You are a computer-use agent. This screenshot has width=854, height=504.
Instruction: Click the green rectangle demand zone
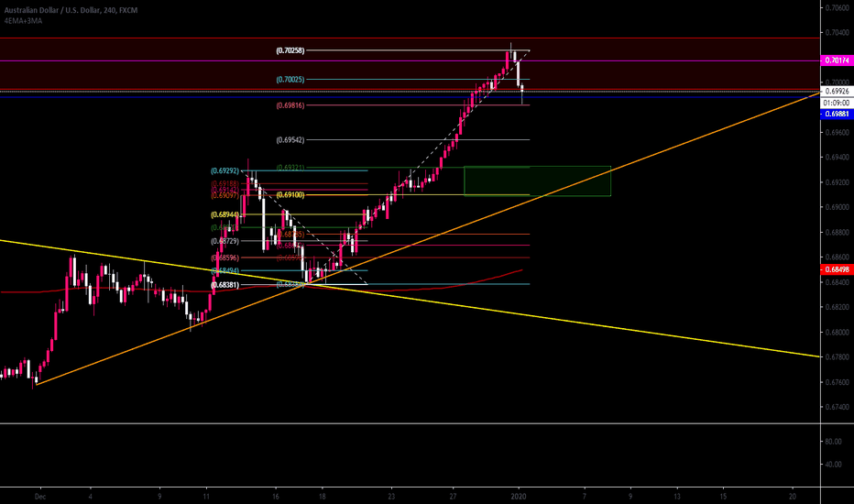pyautogui.click(x=537, y=181)
